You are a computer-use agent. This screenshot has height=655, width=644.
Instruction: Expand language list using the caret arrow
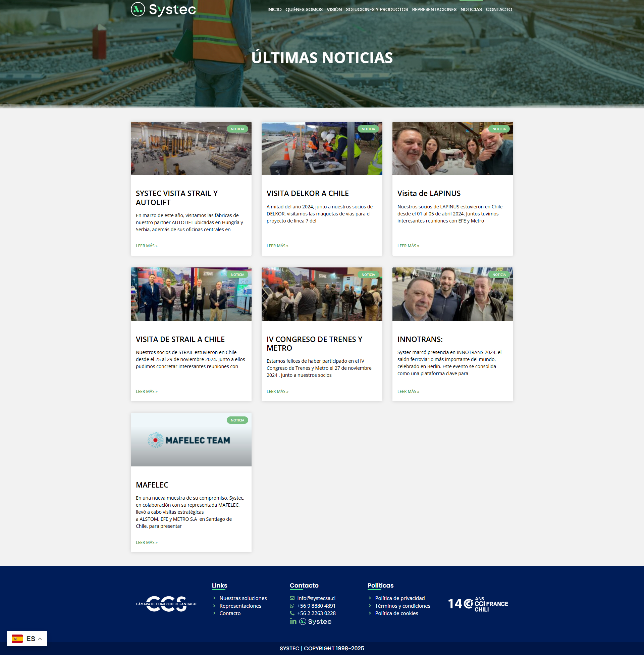point(40,639)
